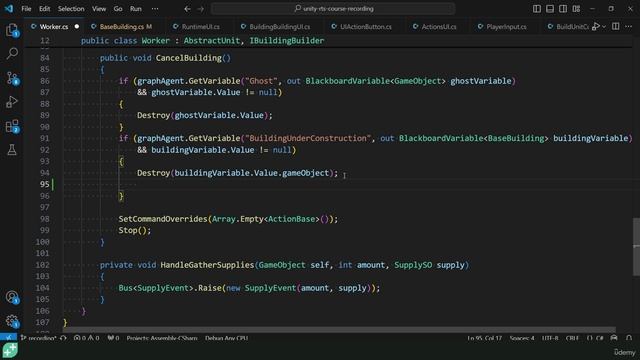Split the editor to the right

pos(616,27)
